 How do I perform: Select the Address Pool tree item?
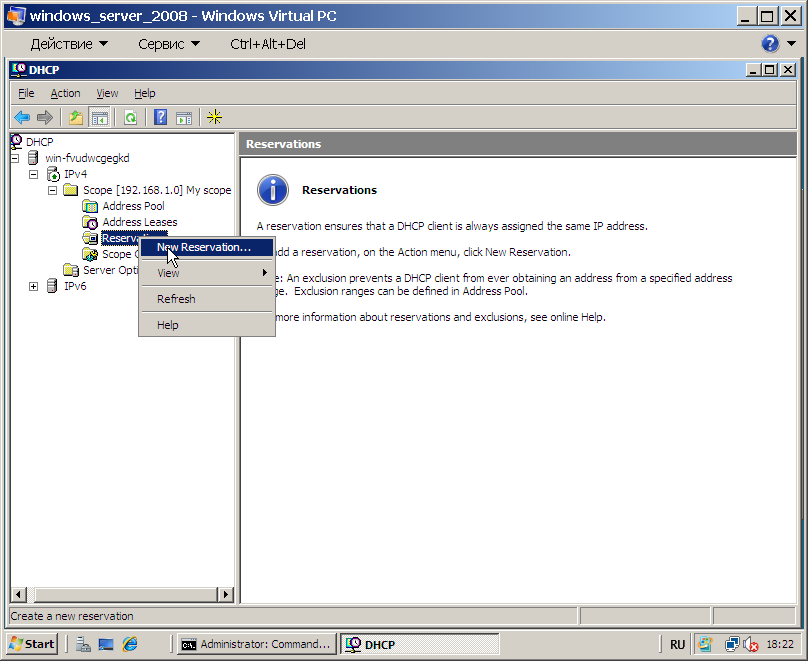[x=133, y=206]
